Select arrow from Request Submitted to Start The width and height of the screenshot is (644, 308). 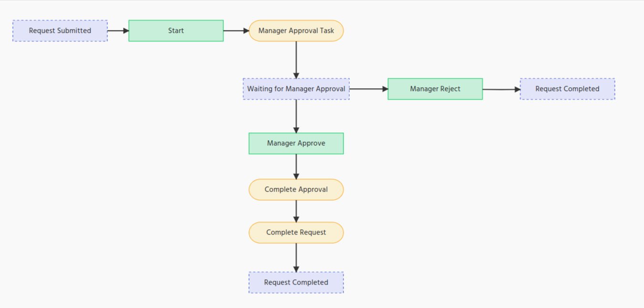[x=118, y=31]
